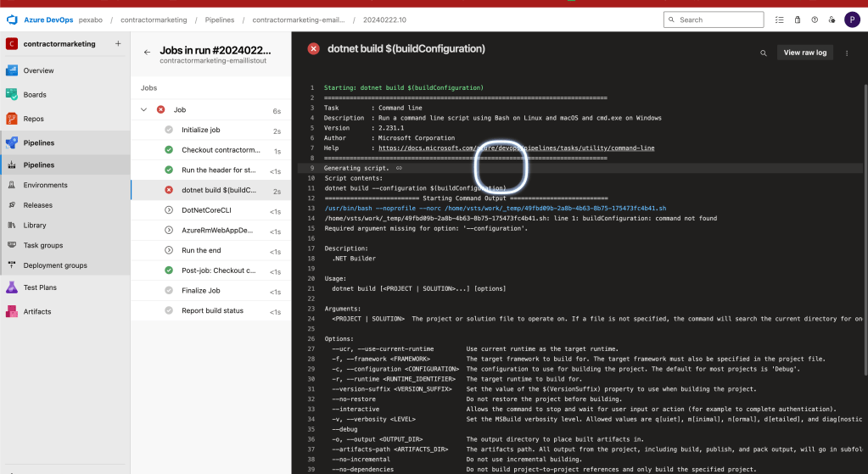Click the contractormarketing project name in sidebar
This screenshot has width=868, height=474.
59,44
